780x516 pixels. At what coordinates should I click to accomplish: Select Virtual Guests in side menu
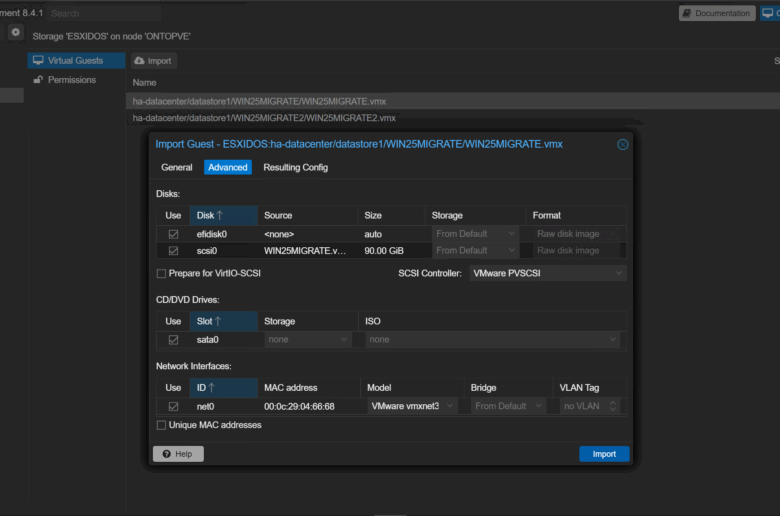(76, 61)
